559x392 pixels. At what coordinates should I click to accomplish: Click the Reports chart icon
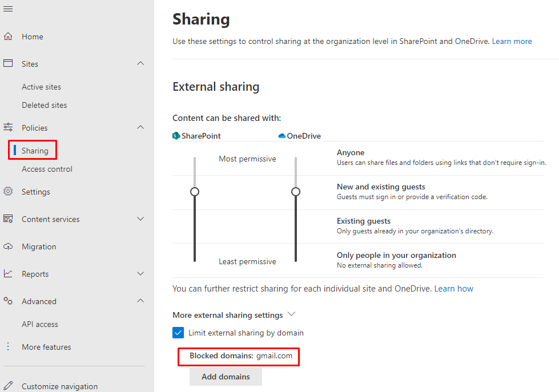click(8, 274)
